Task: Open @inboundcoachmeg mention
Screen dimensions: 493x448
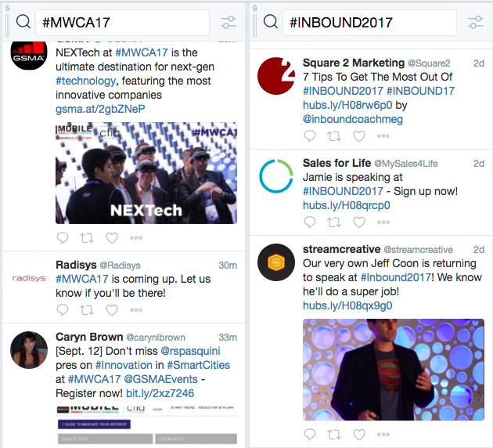Action: click(353, 119)
